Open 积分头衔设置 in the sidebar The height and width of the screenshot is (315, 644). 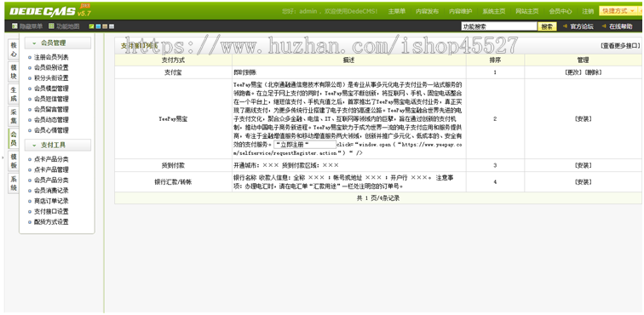51,78
